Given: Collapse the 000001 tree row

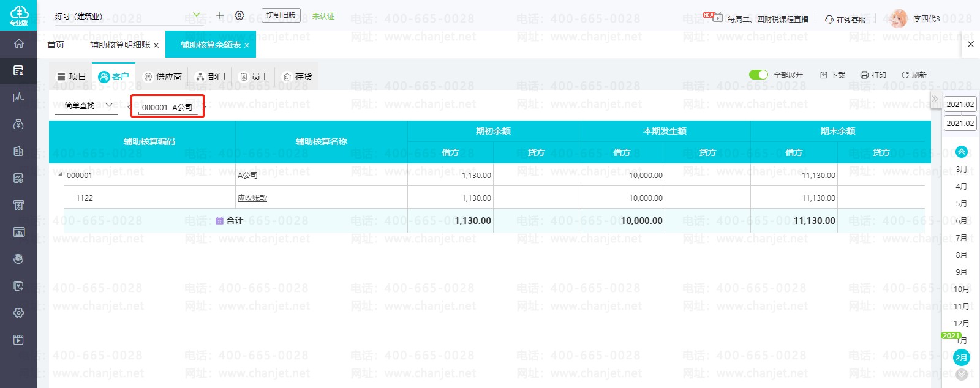Looking at the screenshot, I should coord(60,175).
